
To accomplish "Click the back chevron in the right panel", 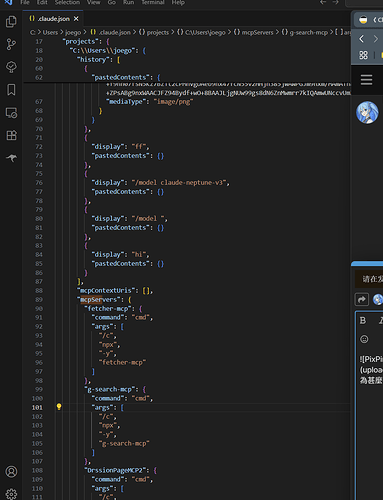I will (x=362, y=39).
